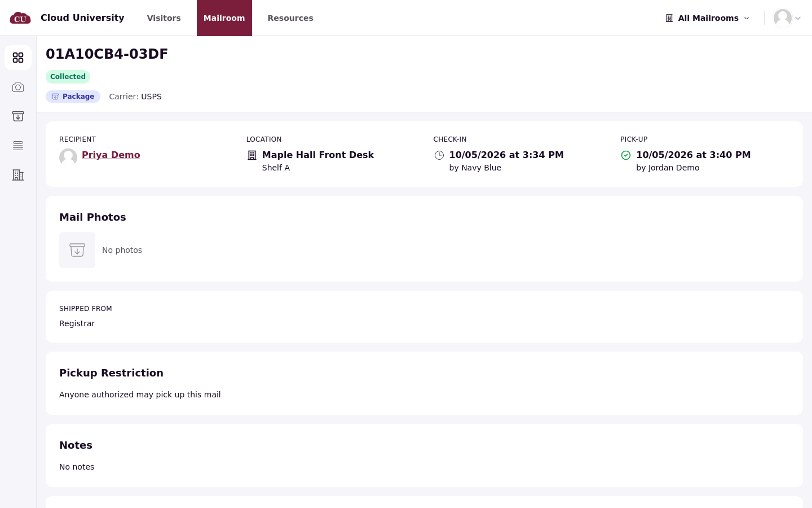
Task: Open the camera scan icon in sidebar
Action: click(x=18, y=87)
